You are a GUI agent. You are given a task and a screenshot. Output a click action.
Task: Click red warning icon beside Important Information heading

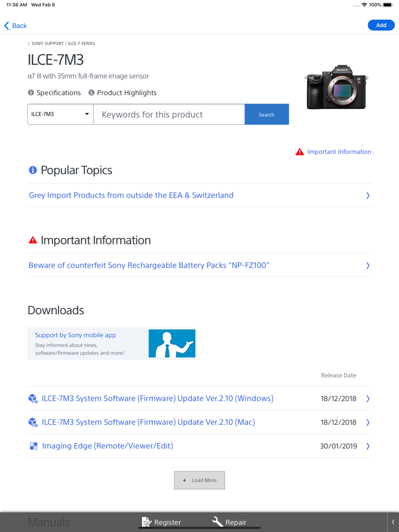(x=33, y=240)
